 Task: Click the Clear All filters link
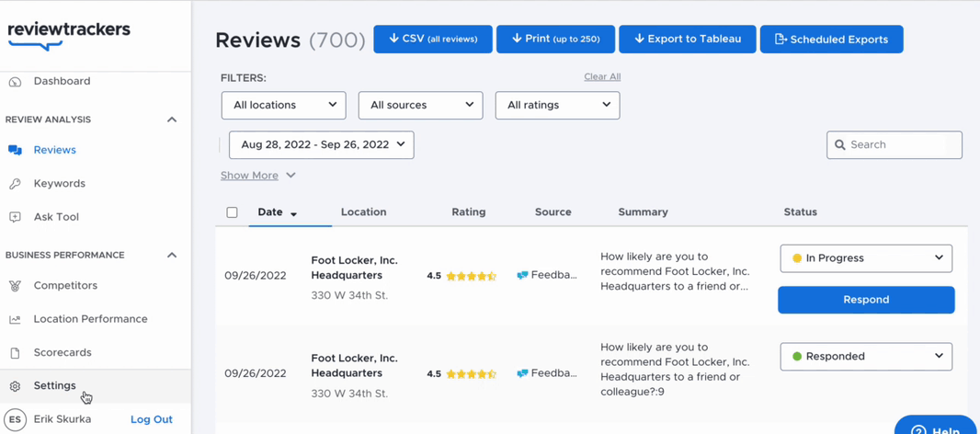click(x=602, y=76)
